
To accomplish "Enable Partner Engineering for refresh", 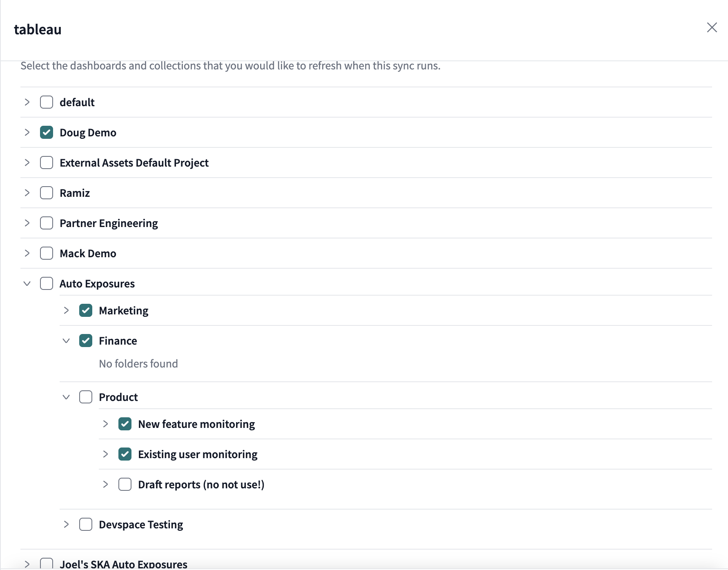I will coord(46,223).
